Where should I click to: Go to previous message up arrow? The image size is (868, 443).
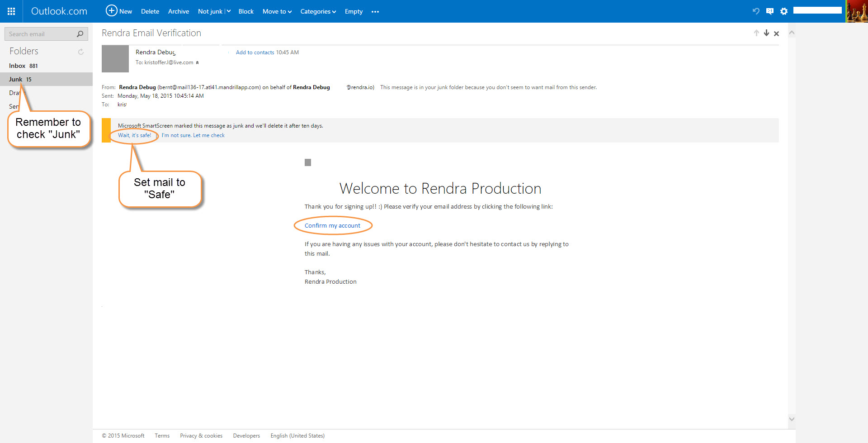(756, 33)
